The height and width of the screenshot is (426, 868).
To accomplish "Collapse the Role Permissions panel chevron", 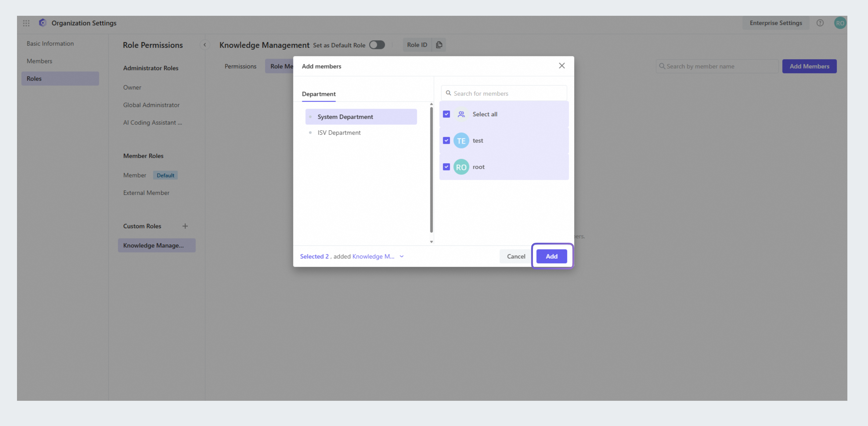I will click(x=205, y=45).
